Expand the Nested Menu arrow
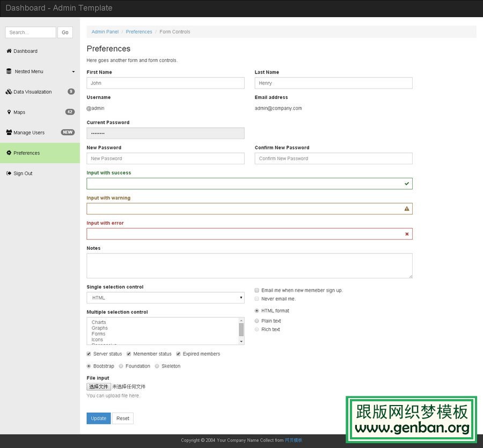Viewport: 483px width, 448px height. 74,71
